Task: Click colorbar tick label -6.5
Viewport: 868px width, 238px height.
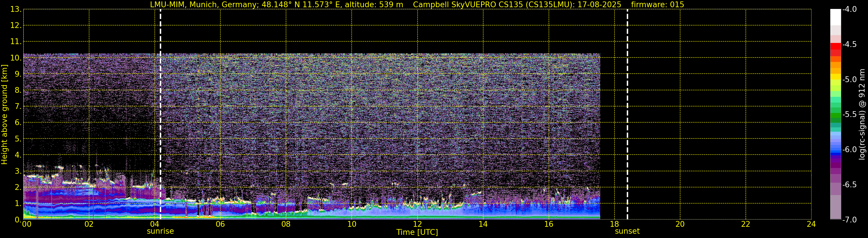Action: 849,185
